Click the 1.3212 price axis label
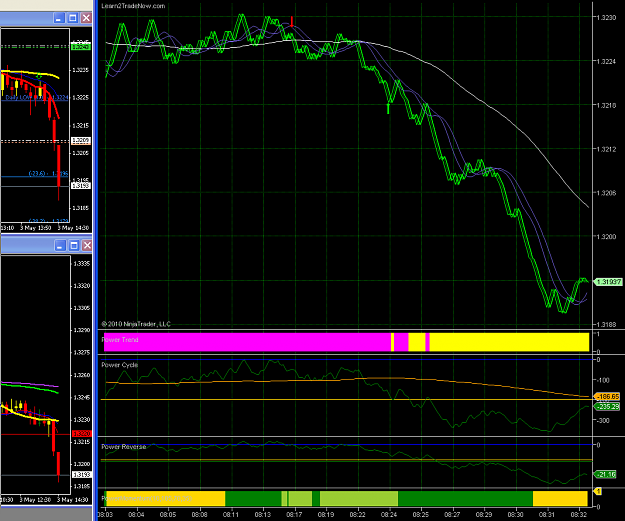The image size is (625, 521). point(606,149)
